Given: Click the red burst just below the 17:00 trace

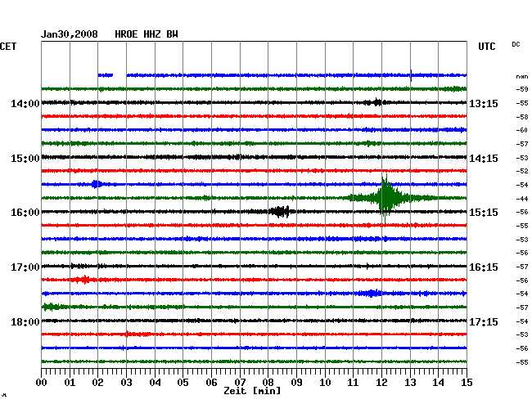Looking at the screenshot, I should point(81,280).
